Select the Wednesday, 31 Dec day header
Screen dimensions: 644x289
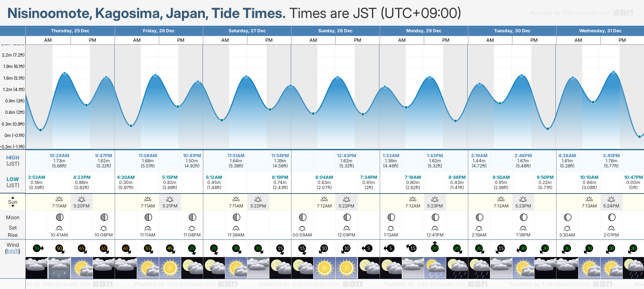pyautogui.click(x=600, y=31)
